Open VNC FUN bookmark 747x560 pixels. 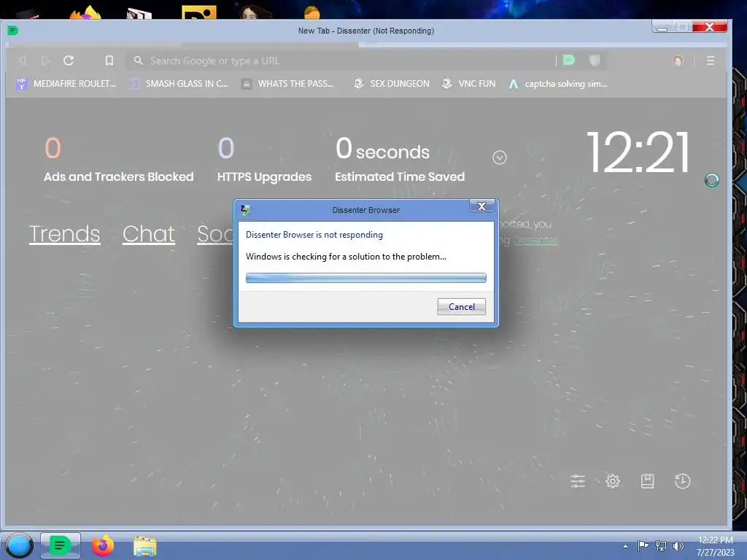point(468,84)
